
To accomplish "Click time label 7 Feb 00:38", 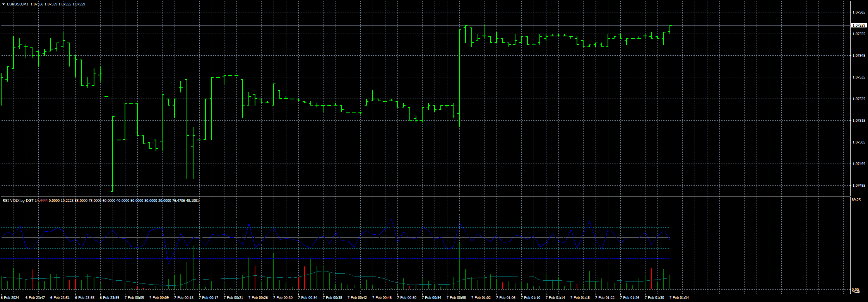I will (x=332, y=298).
